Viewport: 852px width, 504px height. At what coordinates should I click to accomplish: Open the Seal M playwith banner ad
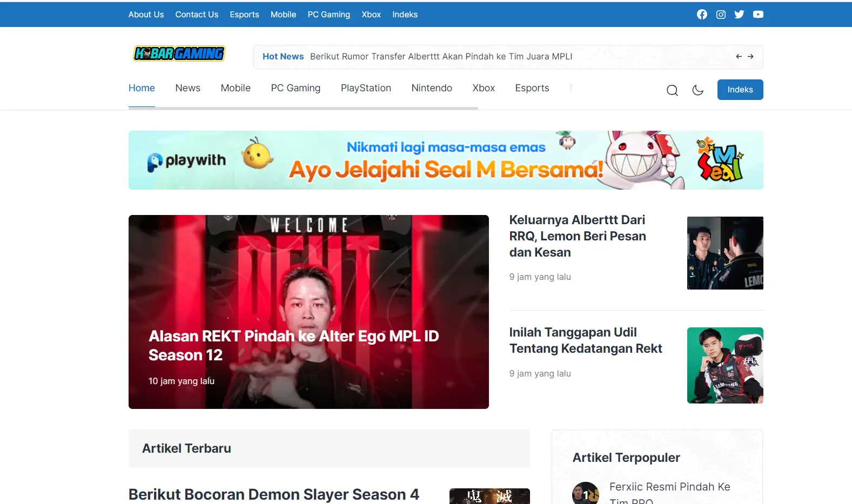[446, 160]
